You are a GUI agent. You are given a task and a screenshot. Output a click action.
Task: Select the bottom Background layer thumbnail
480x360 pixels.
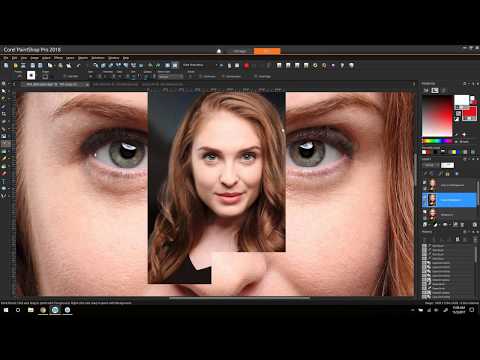433,215
